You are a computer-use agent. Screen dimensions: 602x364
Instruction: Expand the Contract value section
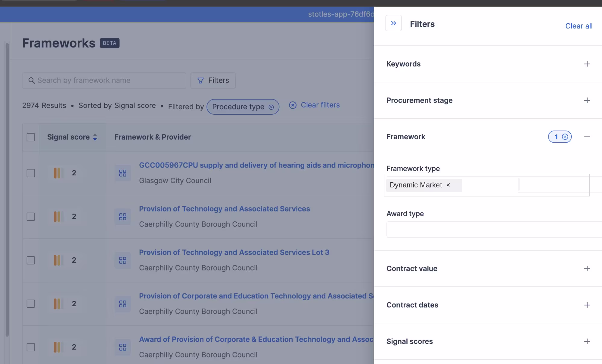point(587,268)
